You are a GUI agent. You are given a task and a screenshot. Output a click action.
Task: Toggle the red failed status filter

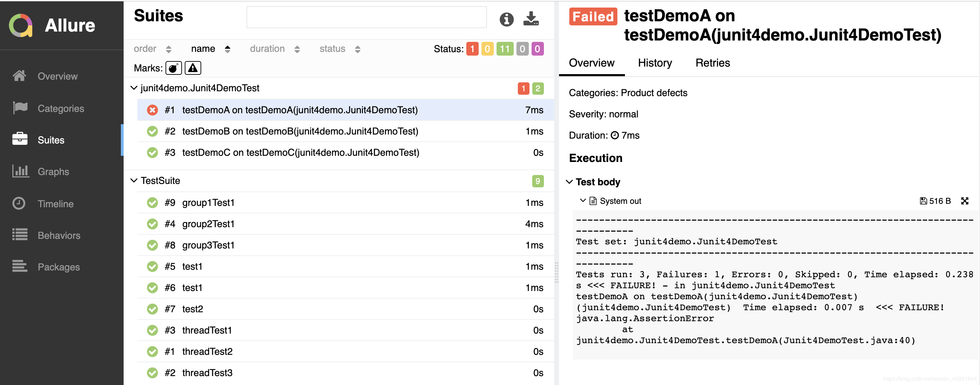tap(472, 49)
